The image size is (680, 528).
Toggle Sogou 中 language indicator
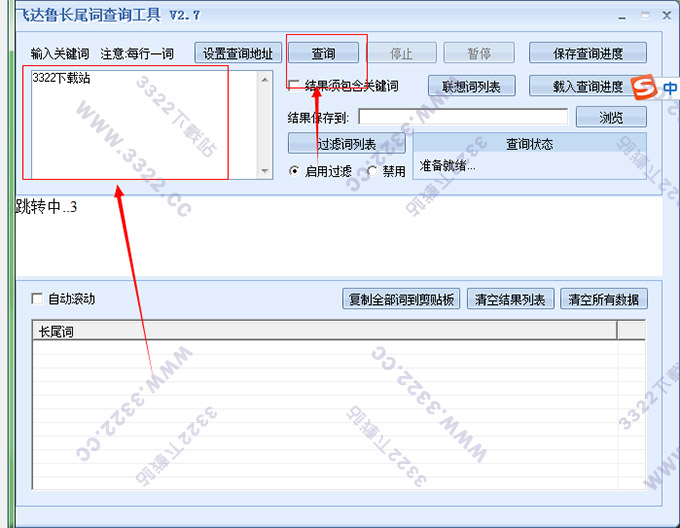click(x=670, y=88)
